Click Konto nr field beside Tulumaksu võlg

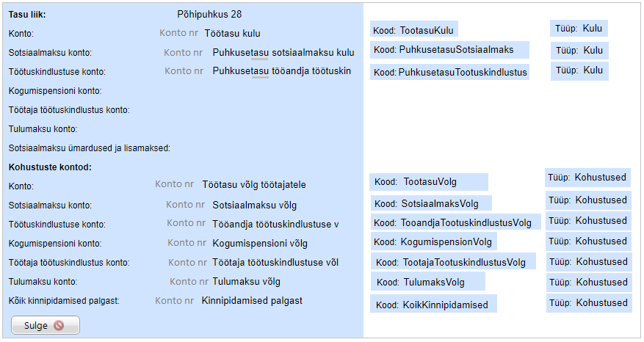point(189,281)
